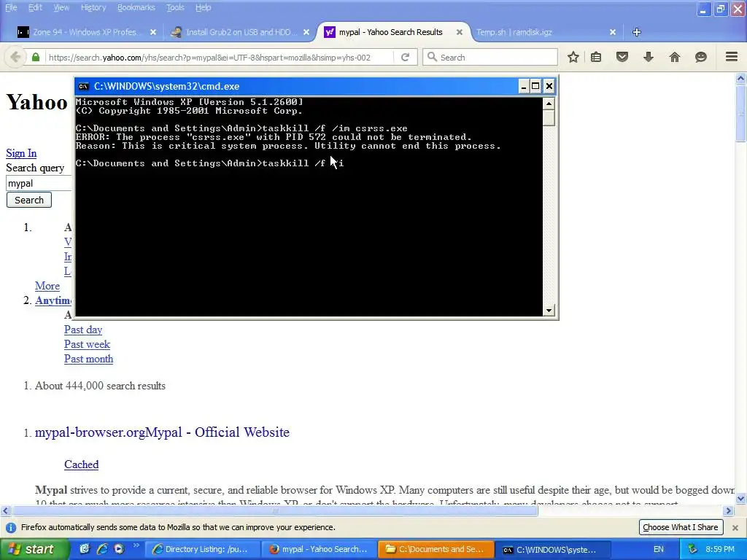Go to home page via house icon
The height and width of the screenshot is (560, 747).
point(675,57)
